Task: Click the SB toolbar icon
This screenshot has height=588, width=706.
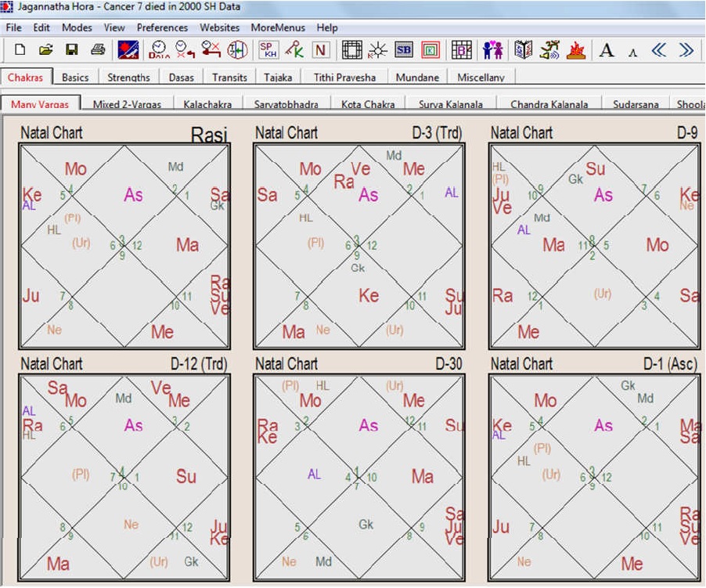Action: [404, 50]
